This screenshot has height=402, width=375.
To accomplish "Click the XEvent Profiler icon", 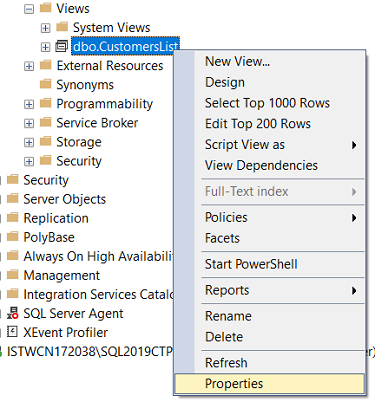I will 12,332.
